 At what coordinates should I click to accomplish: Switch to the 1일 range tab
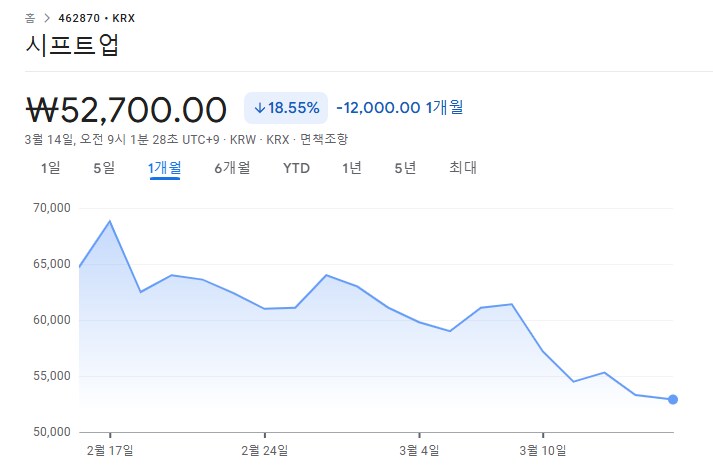[50, 168]
